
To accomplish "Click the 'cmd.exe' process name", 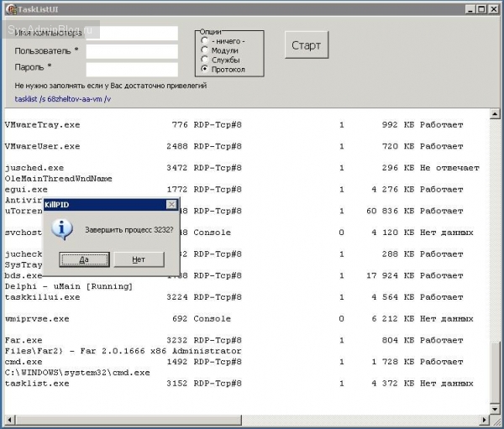I will (24, 362).
